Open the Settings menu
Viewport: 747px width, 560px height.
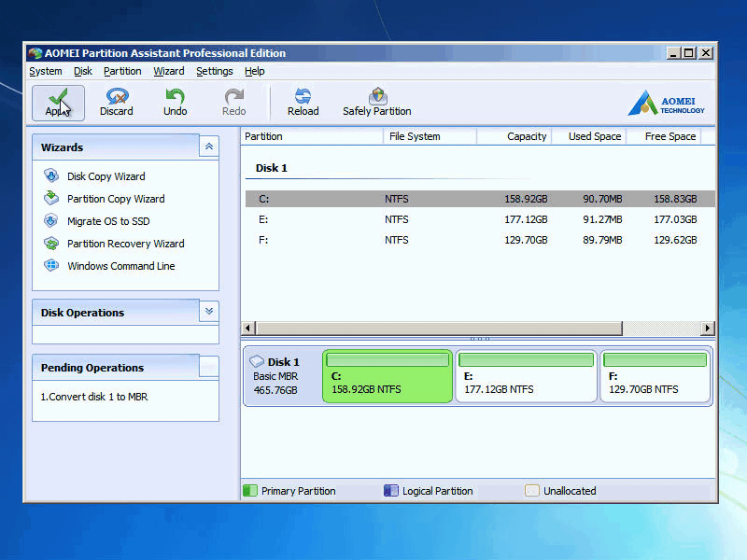pos(215,71)
